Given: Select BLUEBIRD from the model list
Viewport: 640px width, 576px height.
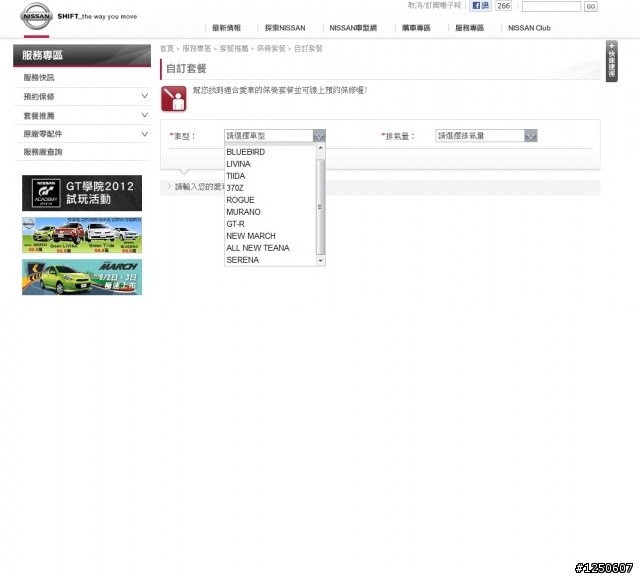Looking at the screenshot, I should click(270, 152).
